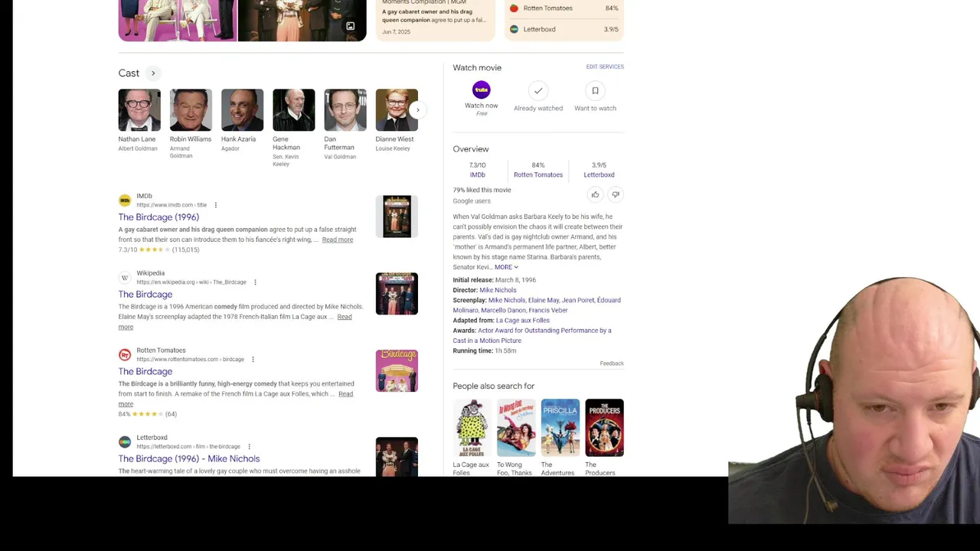Open La Cage aux Folles related movie
Viewport: 980px width, 551px height.
[x=472, y=428]
